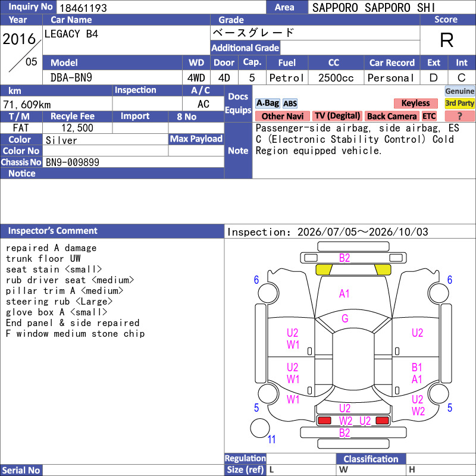Click the Score R grade cell

tap(447, 40)
